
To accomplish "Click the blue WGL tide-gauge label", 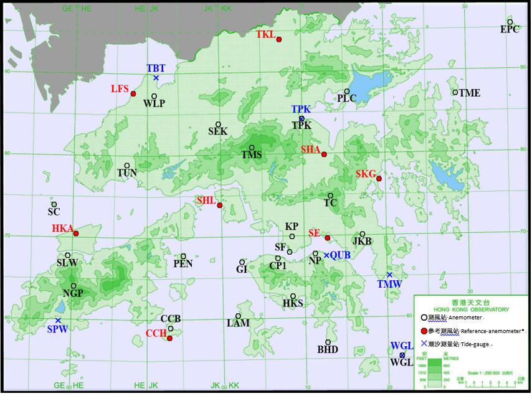I will tap(402, 346).
